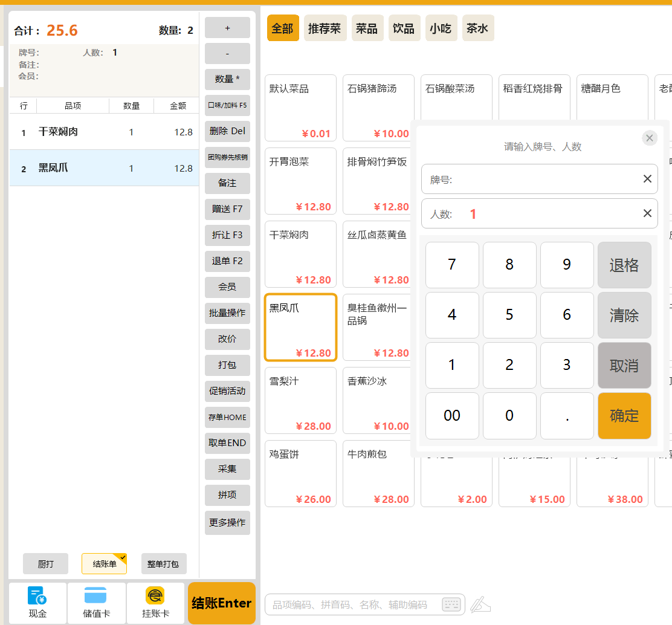
Task: Click the 退单 F2 button
Action: pyautogui.click(x=227, y=261)
